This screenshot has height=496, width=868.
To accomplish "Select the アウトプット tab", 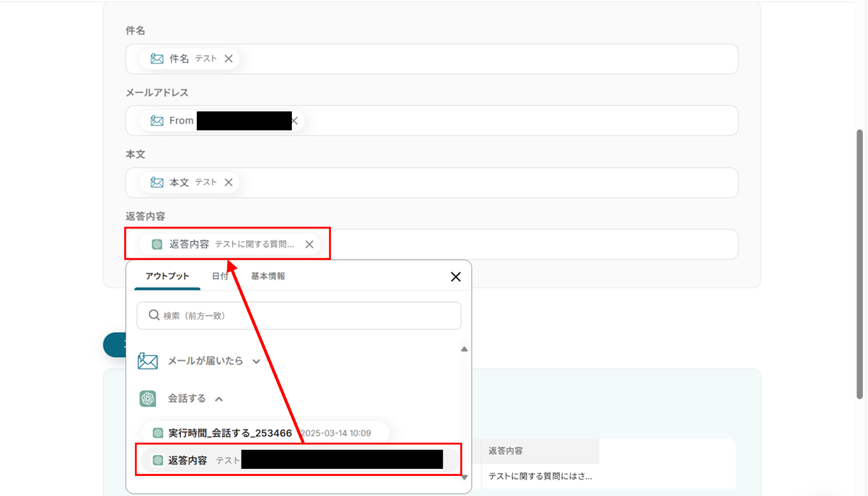I will click(167, 276).
